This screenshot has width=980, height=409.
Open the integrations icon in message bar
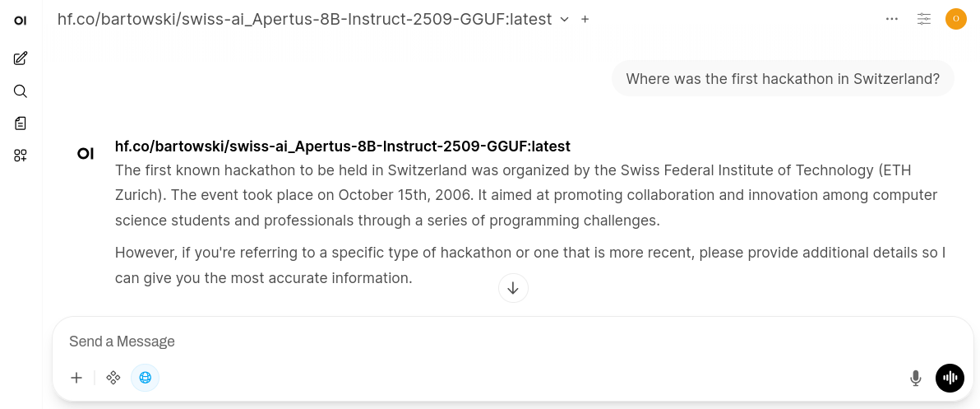coord(113,378)
